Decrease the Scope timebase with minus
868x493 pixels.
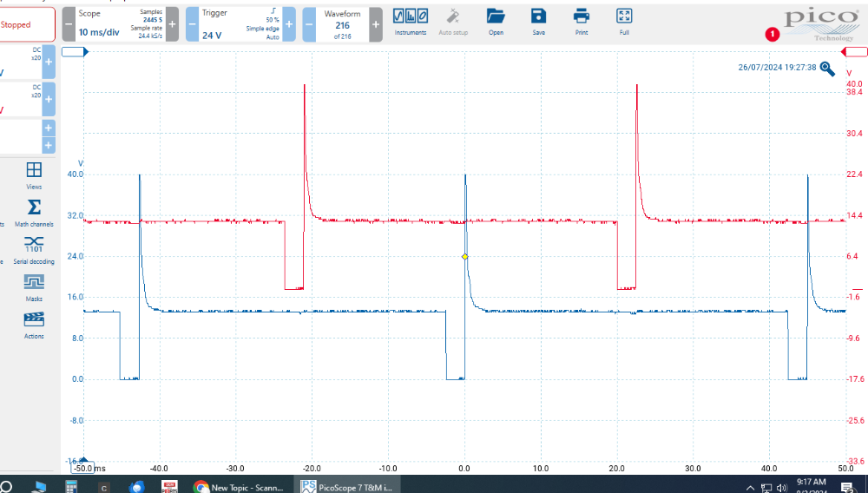tap(69, 24)
